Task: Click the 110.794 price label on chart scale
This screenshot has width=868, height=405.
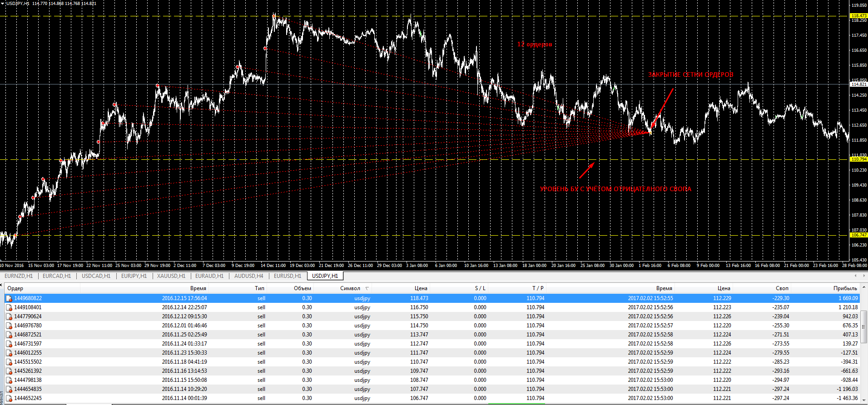Action: [858, 159]
